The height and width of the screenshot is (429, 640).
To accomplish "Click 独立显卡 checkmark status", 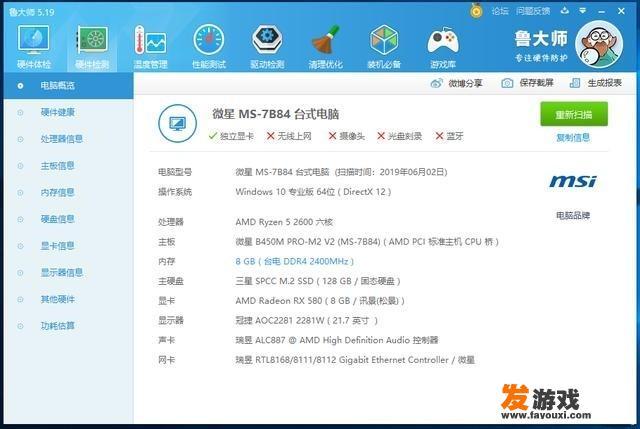I will click(231, 136).
